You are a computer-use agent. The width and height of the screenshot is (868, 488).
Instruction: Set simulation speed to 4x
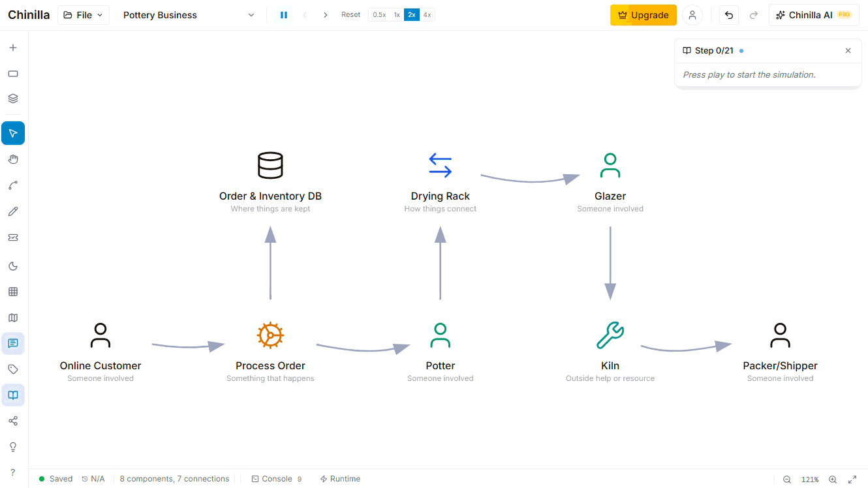pyautogui.click(x=427, y=15)
